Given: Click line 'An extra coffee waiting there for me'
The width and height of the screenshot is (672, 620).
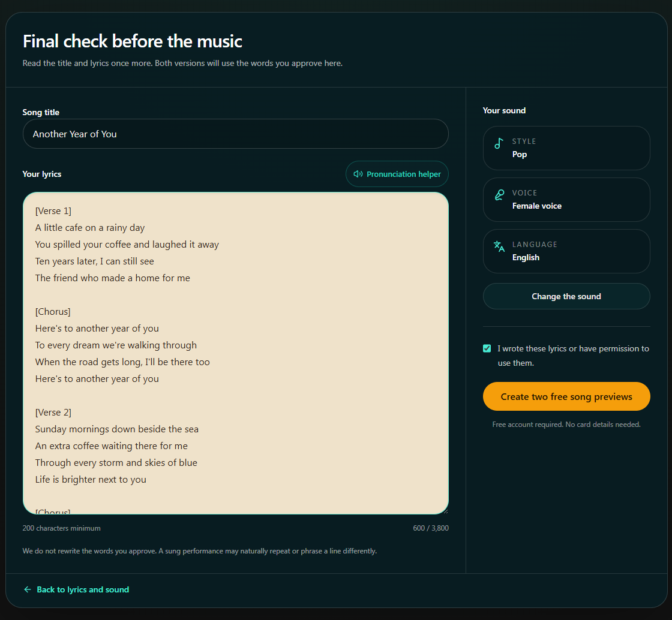Looking at the screenshot, I should pyautogui.click(x=111, y=446).
